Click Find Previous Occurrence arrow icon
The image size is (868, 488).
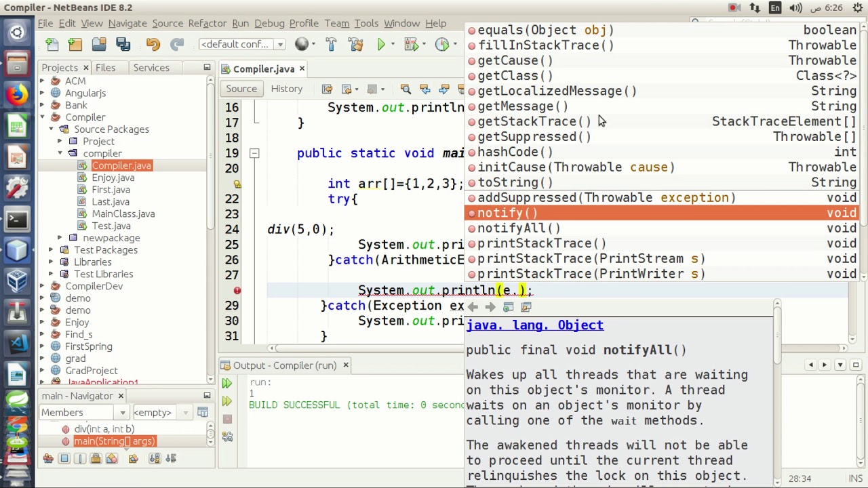[x=425, y=89]
